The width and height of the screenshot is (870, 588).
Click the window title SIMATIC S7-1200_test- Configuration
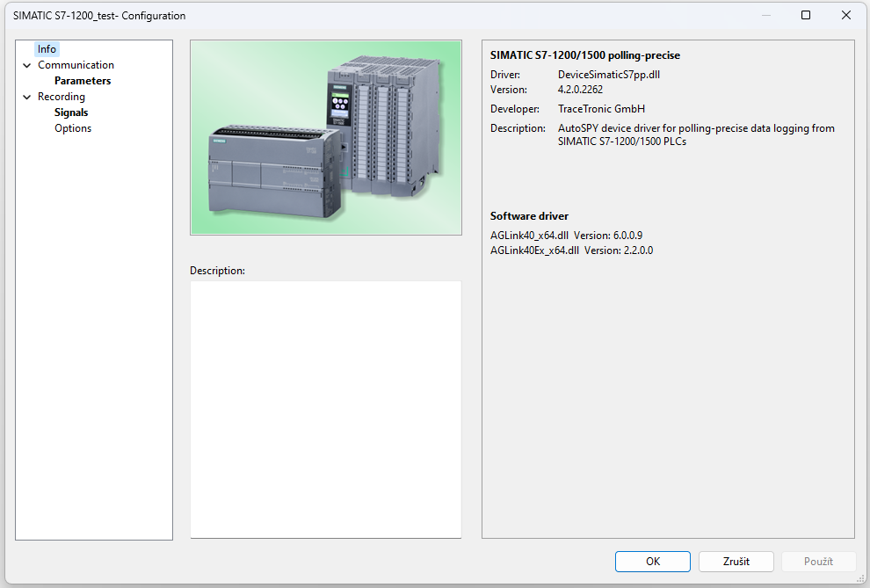[99, 16]
